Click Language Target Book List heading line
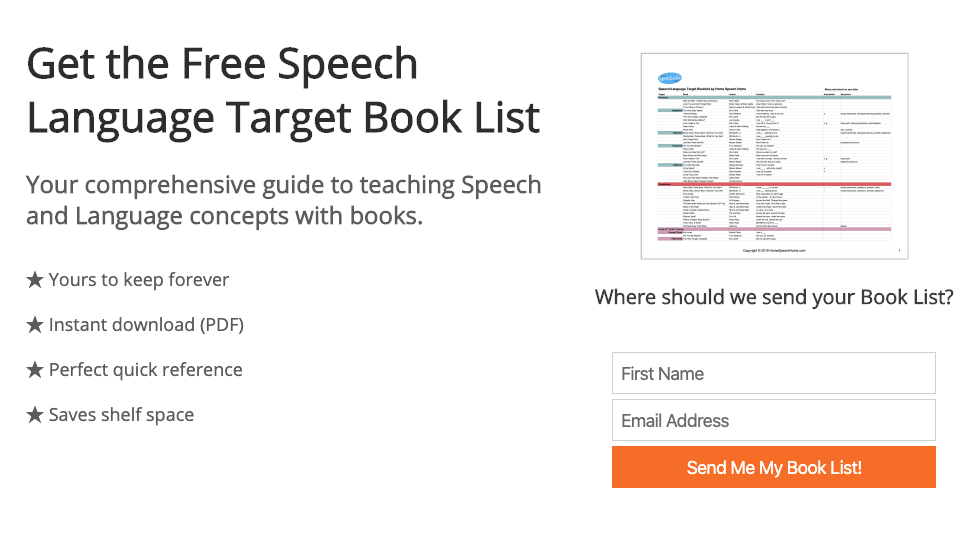The height and width of the screenshot is (533, 977). (x=283, y=118)
